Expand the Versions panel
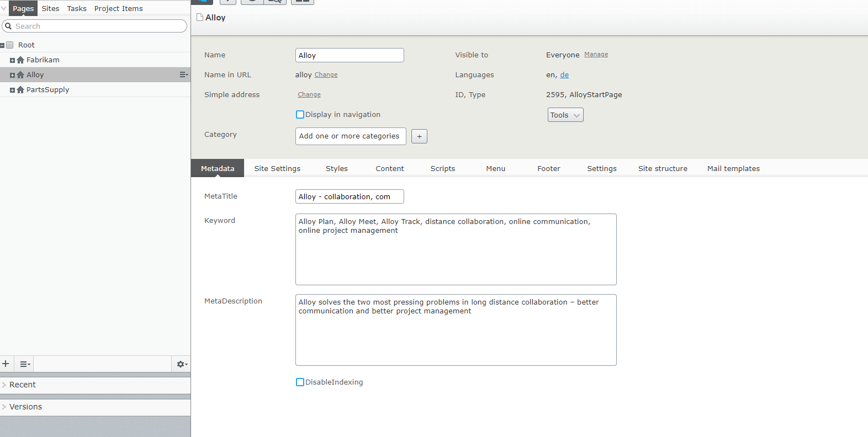The height and width of the screenshot is (437, 868). coord(25,407)
